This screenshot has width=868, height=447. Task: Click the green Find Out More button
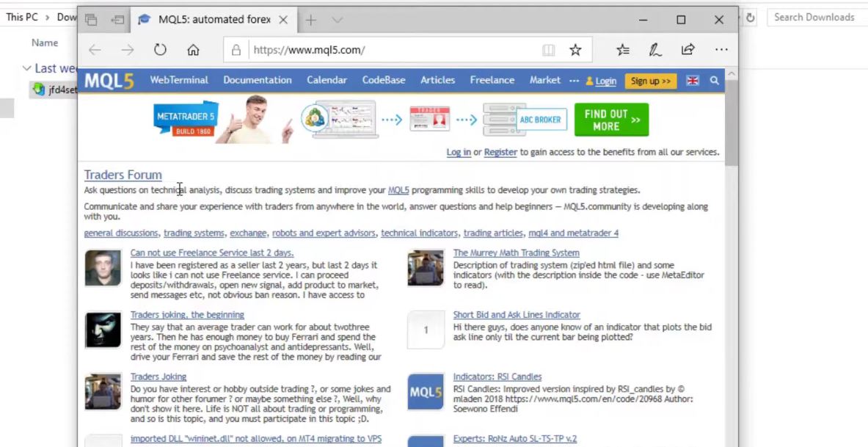[x=611, y=120]
